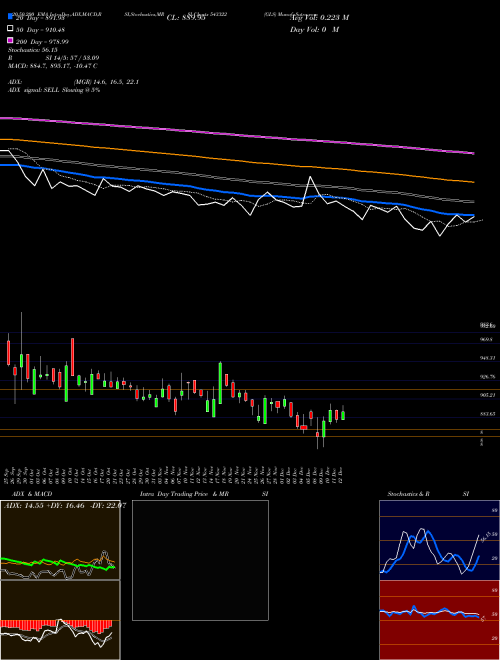Click the tall green candle at the mid-November peak

point(220,383)
